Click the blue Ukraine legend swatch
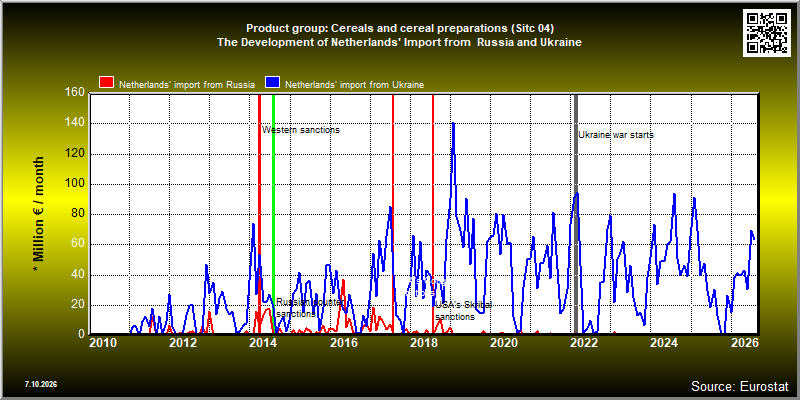Screen dimensions: 800x400 (x=272, y=83)
